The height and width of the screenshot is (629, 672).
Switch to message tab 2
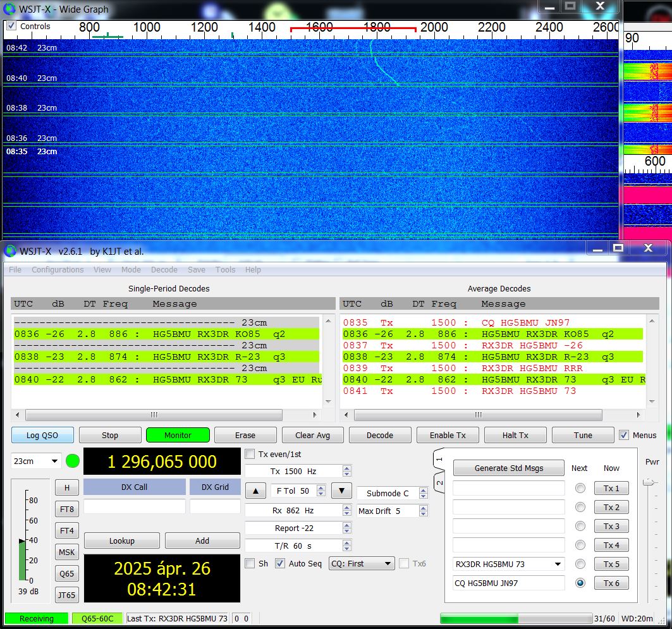coord(440,482)
